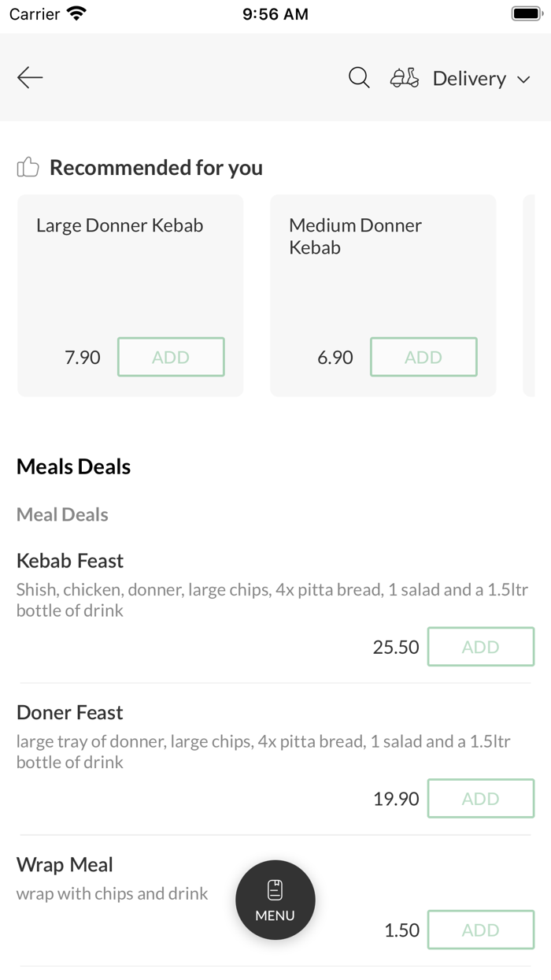Tap the Large Donner Kebab card title
The height and width of the screenshot is (980, 551).
(120, 225)
